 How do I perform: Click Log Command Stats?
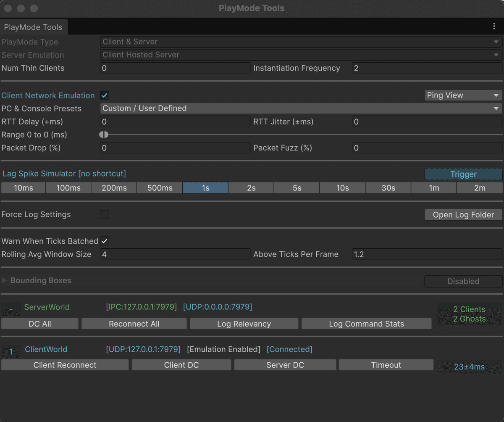click(x=366, y=324)
